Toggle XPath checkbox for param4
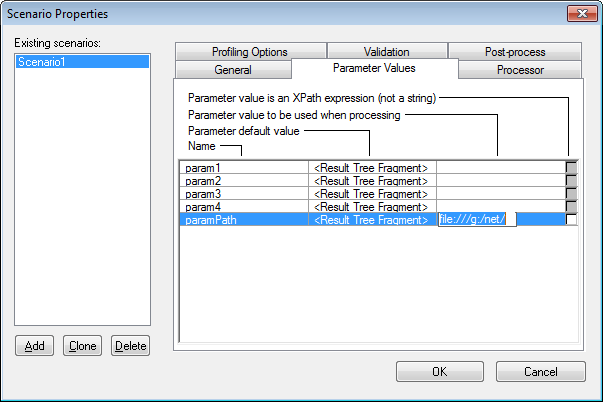603x402 pixels. pyautogui.click(x=571, y=206)
